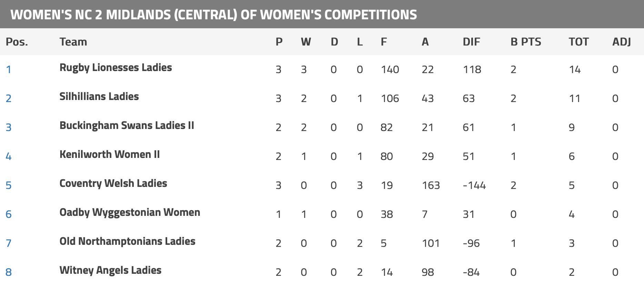The image size is (644, 291).
Task: Click the B PTS column header
Action: 526,42
